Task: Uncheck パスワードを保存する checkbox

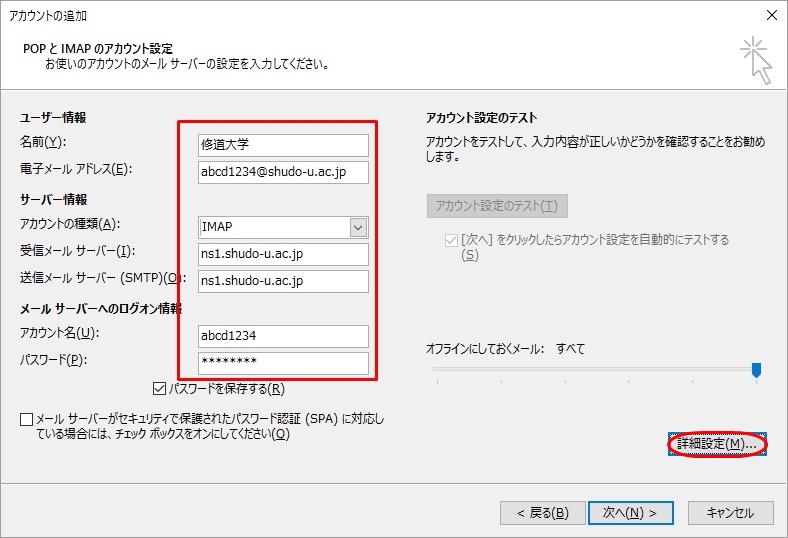Action: coord(160,389)
